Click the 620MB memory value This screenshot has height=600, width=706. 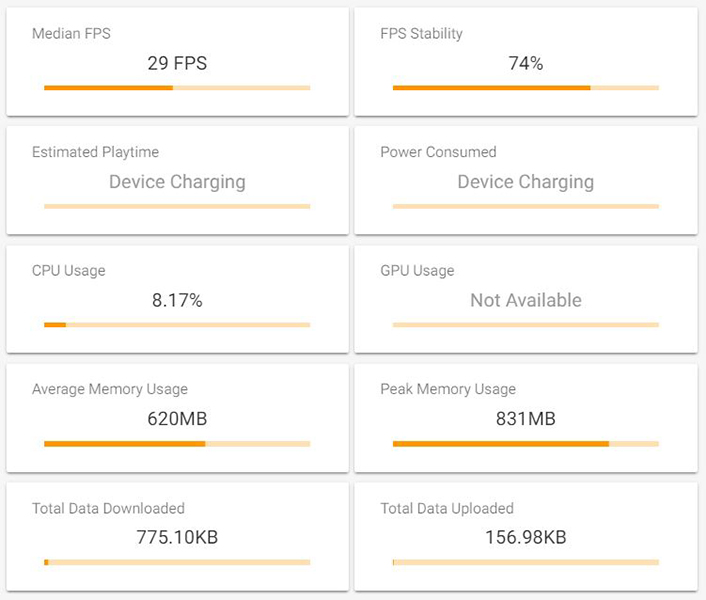coord(177,419)
